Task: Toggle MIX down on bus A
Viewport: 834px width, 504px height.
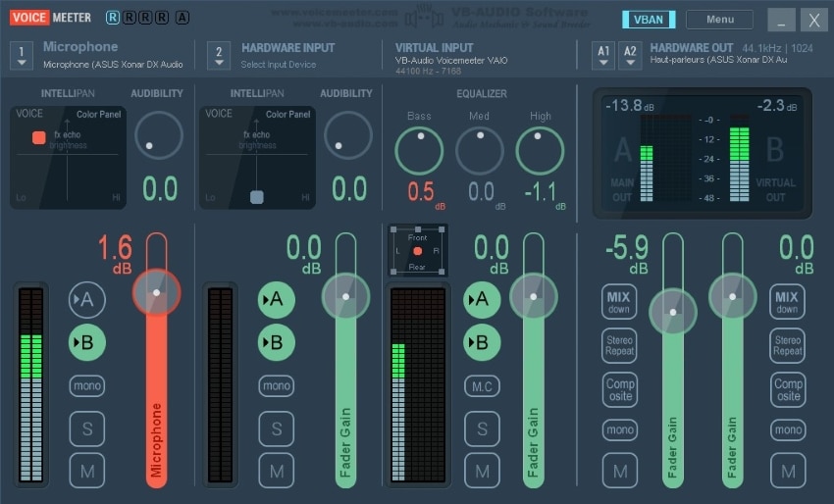Action: pyautogui.click(x=619, y=302)
